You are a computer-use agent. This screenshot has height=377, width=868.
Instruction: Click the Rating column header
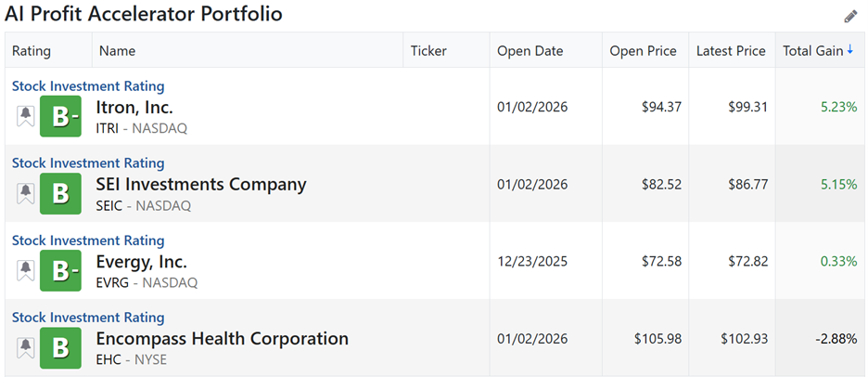pos(32,51)
